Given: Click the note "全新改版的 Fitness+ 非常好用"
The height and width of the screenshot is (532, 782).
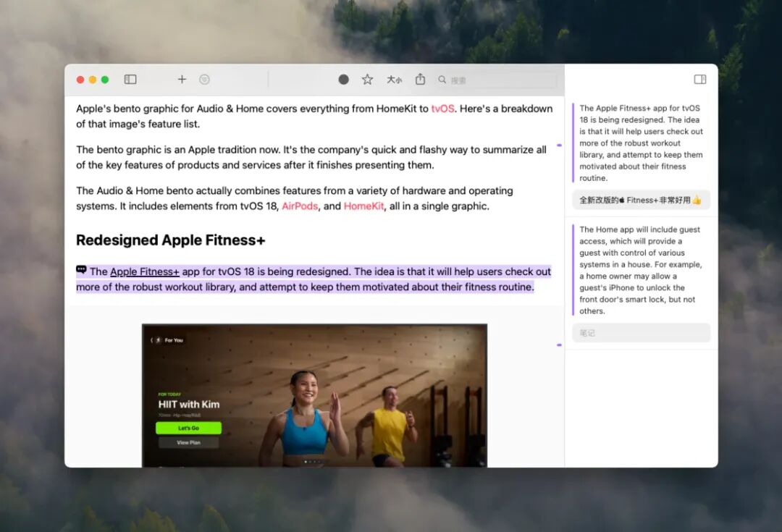Looking at the screenshot, I should [x=641, y=200].
